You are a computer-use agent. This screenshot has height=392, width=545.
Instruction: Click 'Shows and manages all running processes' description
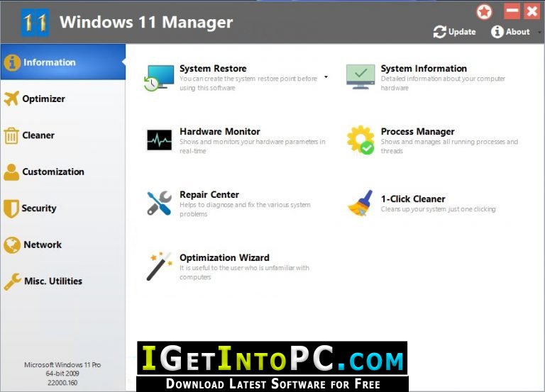coord(449,146)
